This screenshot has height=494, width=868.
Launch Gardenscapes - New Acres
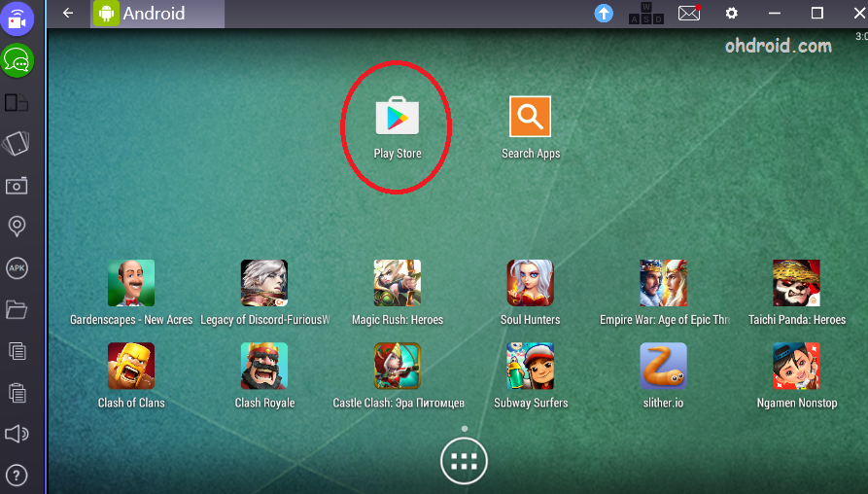[131, 283]
